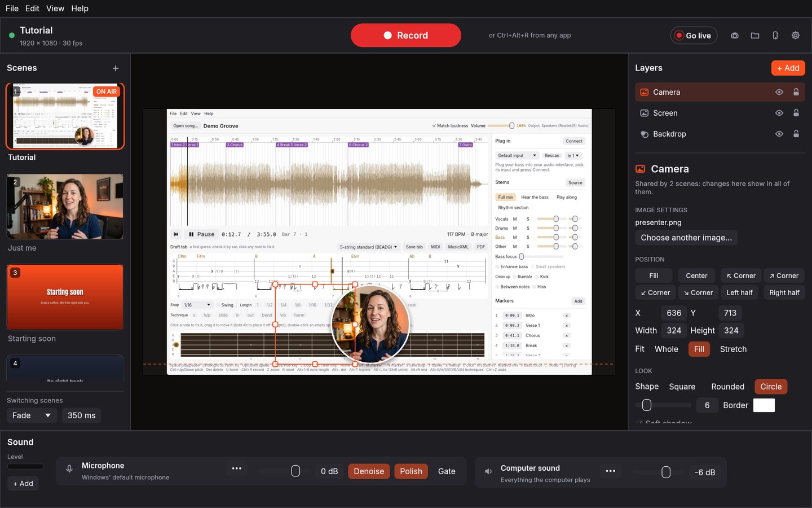Open Microphone's three-dot options menu
812x508 pixels.
click(237, 468)
